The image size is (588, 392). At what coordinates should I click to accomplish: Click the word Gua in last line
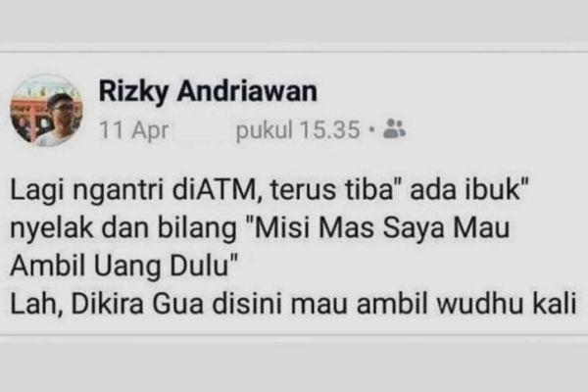tap(177, 304)
